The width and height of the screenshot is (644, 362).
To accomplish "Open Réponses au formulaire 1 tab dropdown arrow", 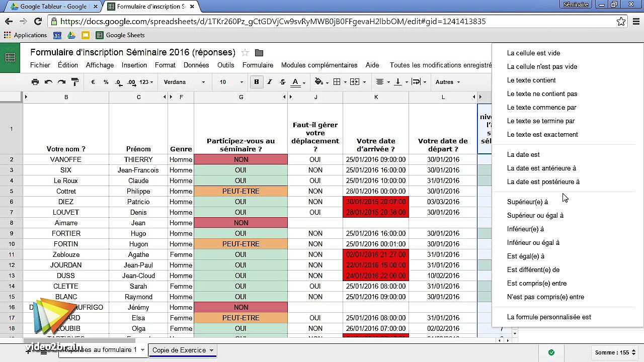I will click(142, 350).
